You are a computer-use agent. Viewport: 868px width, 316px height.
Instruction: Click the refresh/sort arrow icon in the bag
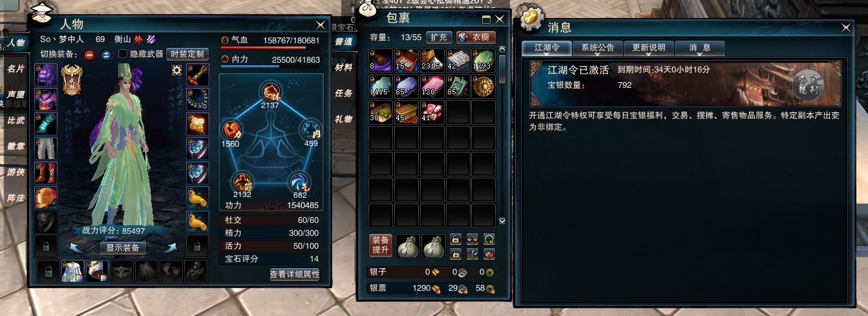click(489, 239)
